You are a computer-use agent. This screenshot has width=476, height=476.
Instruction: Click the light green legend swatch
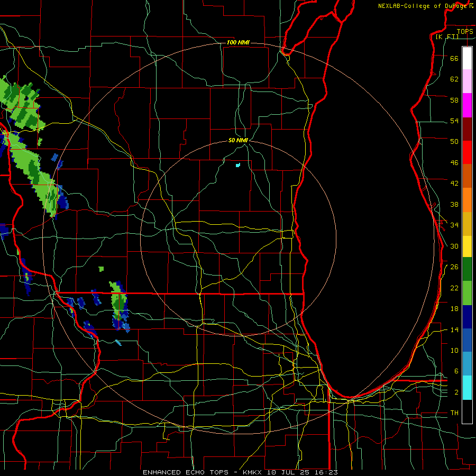467,293
